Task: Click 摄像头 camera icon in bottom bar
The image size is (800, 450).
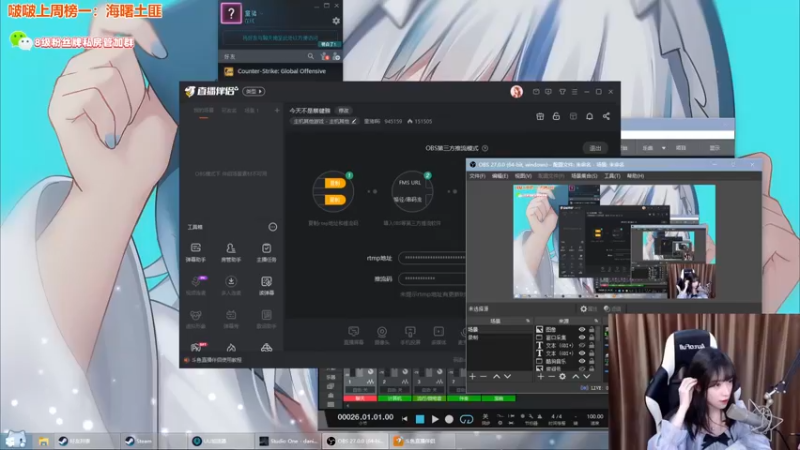Action: coord(382,335)
